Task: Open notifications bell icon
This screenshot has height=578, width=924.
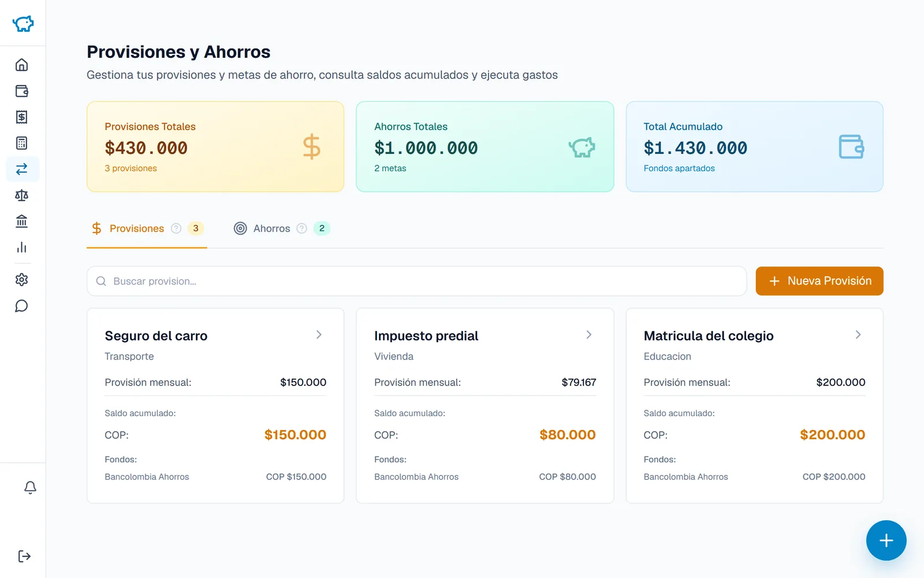Action: (x=30, y=487)
